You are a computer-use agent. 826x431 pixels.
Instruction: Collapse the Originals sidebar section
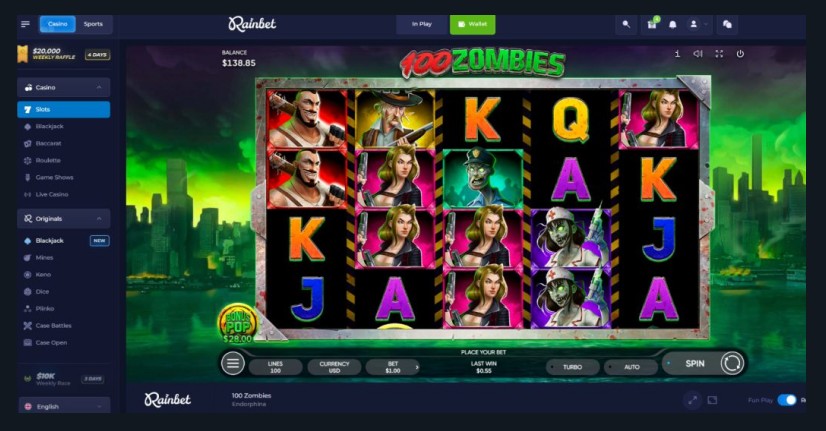tap(99, 219)
